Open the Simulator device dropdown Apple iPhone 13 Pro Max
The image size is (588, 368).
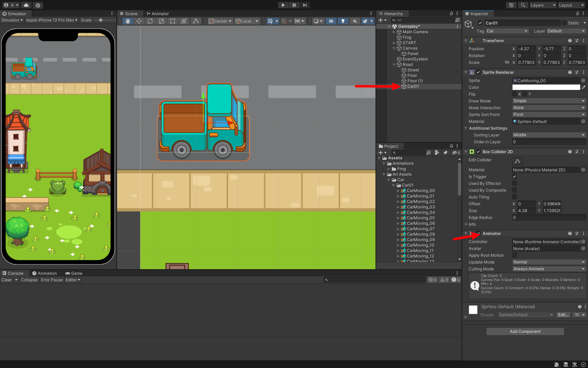tap(52, 20)
